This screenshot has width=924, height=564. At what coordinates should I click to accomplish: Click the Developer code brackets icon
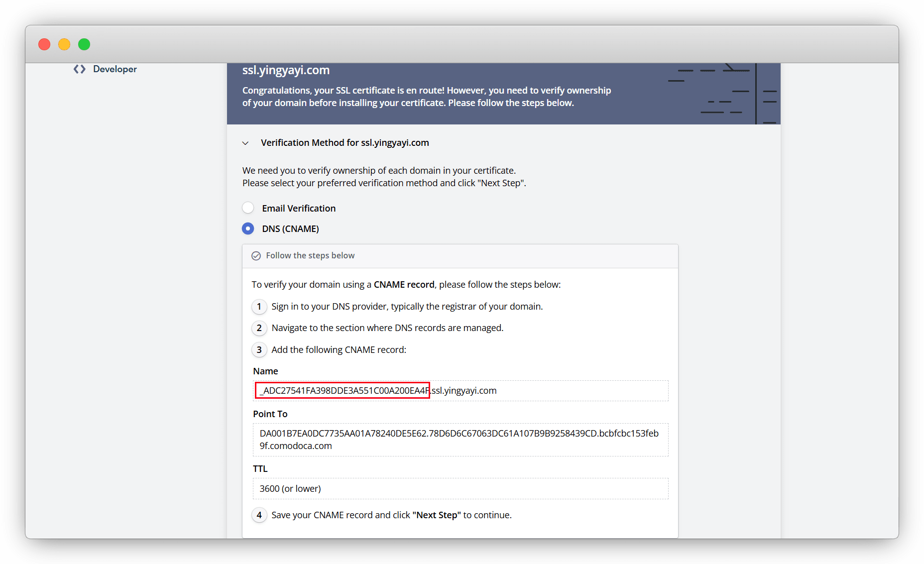point(80,69)
